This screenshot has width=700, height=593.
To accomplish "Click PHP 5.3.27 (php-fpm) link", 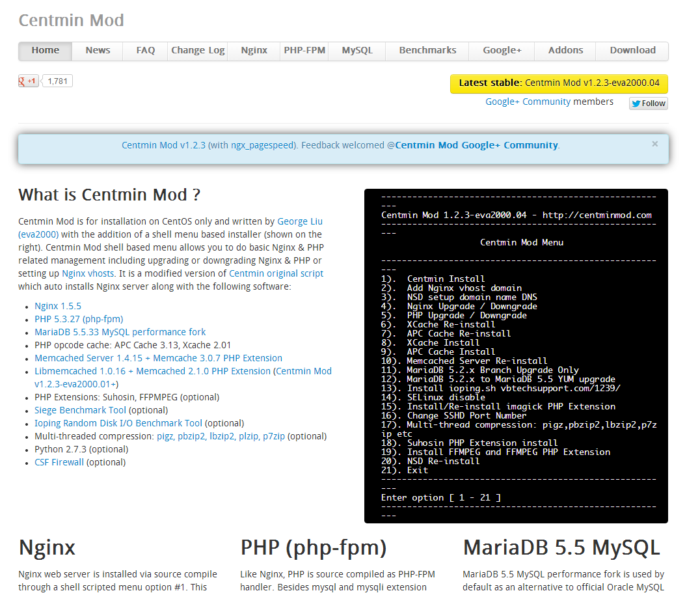I will point(79,319).
